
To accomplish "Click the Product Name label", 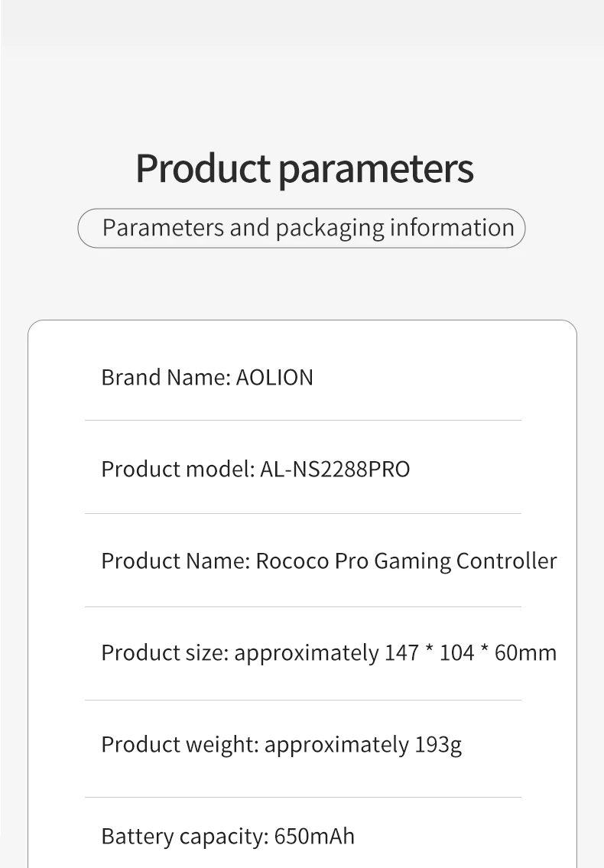I will click(175, 561).
